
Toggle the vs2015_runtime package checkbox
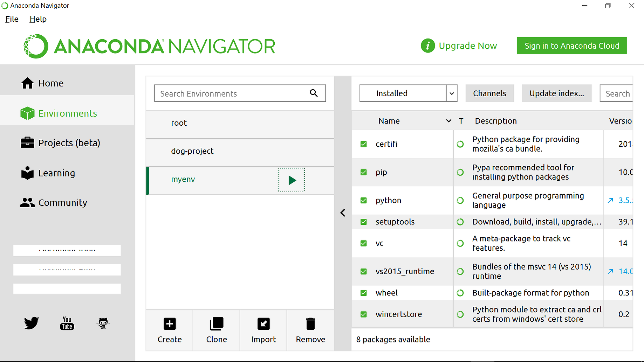tap(364, 271)
